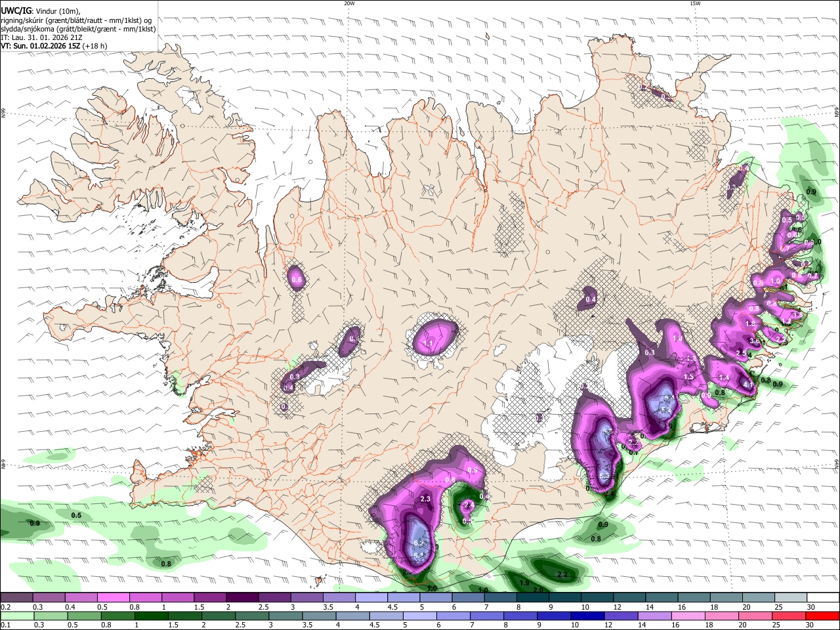Click the '12' label in upper legend row
Image resolution: width=840 pixels, height=630 pixels.
pyautogui.click(x=618, y=607)
